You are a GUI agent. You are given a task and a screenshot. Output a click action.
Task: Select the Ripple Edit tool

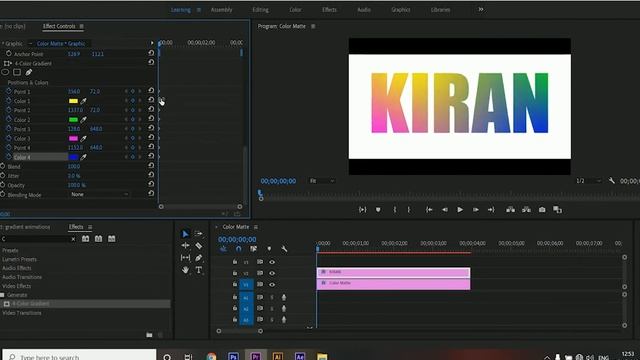tap(185, 246)
